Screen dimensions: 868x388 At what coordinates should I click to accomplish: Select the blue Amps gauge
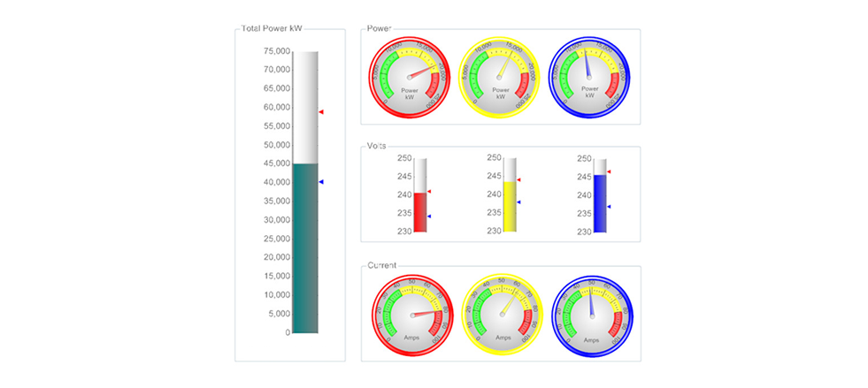(593, 316)
